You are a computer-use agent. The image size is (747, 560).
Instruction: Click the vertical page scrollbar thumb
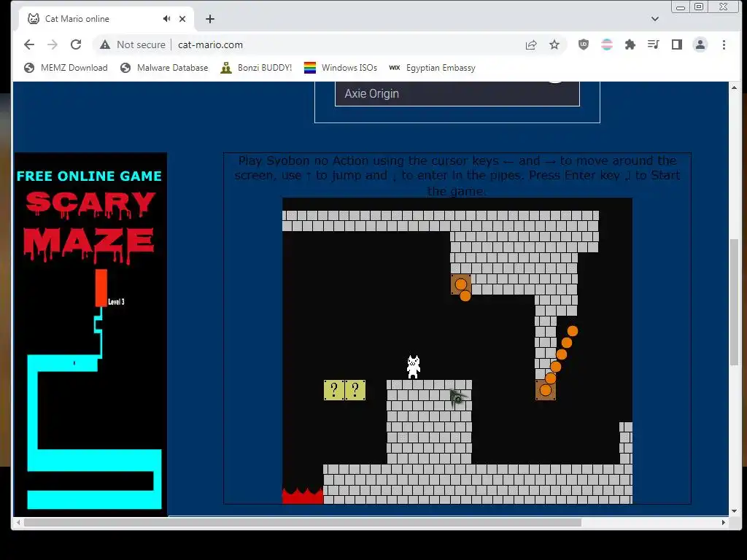pos(734,302)
